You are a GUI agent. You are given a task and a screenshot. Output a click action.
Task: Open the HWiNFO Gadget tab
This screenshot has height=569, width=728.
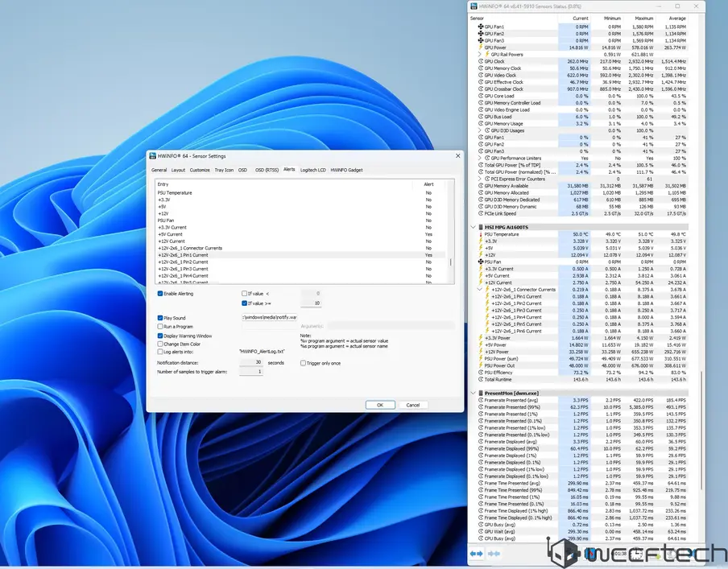click(346, 171)
